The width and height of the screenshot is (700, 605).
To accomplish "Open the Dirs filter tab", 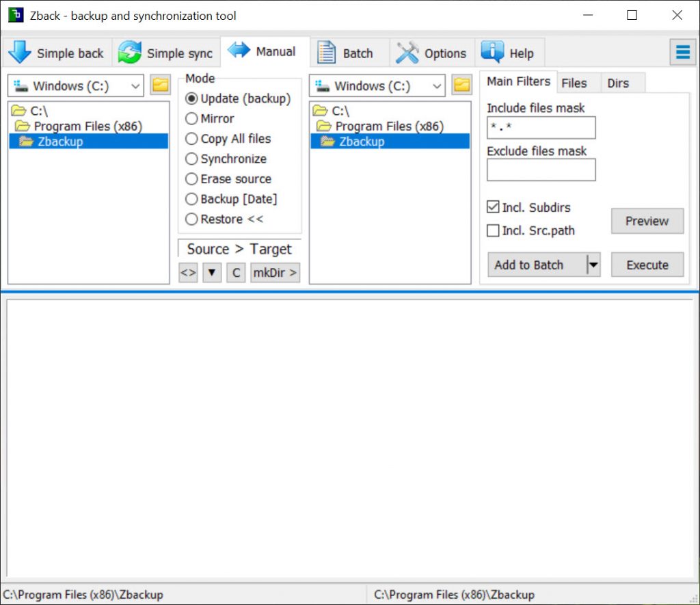I will coord(623,83).
